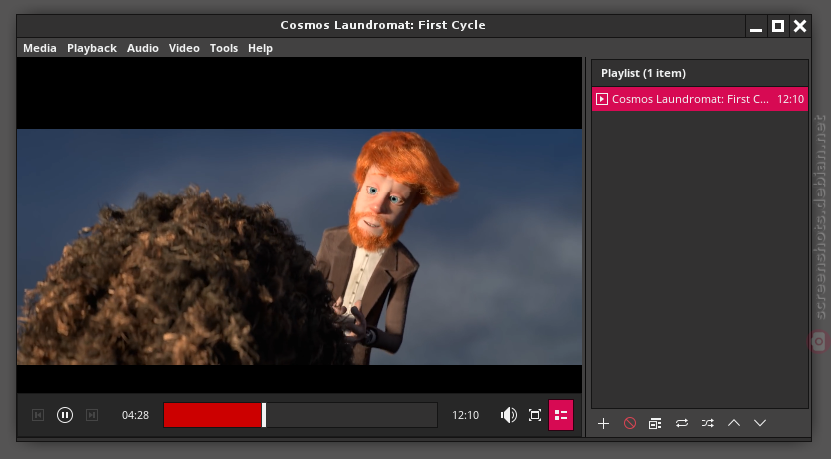Viewport: 831px width, 459px height.
Task: Click play icon beside playlist entry
Action: click(602, 99)
